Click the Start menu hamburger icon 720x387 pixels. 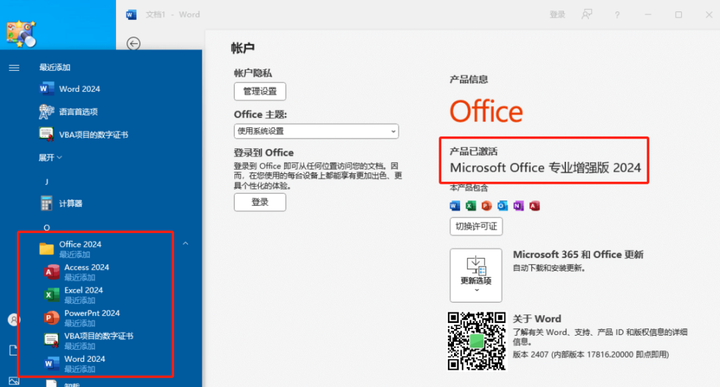pyautogui.click(x=14, y=68)
